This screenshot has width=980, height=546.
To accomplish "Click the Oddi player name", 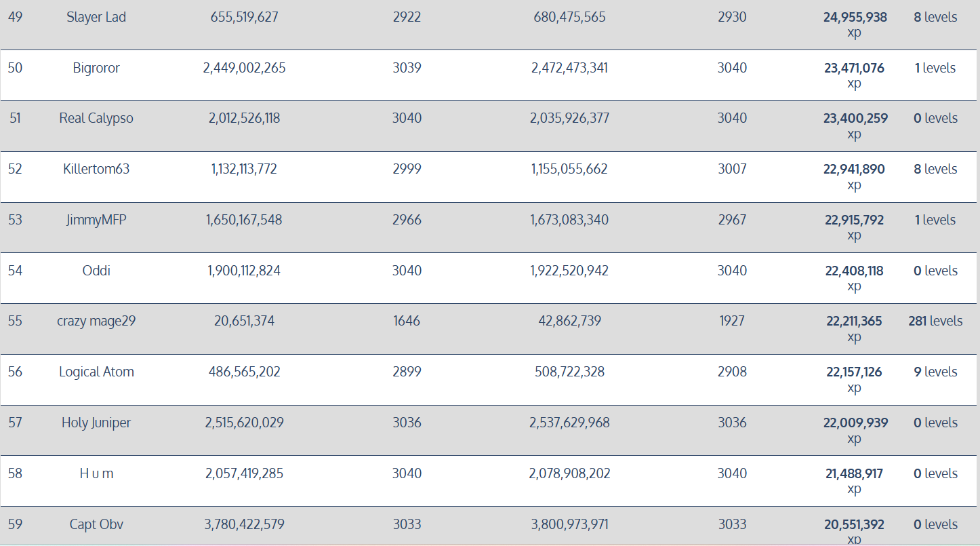I will click(x=96, y=271).
